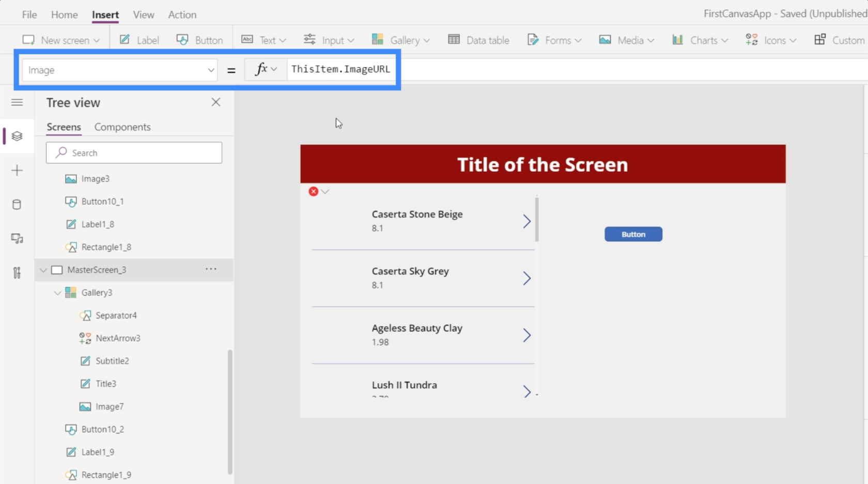Collapse the MasterScreen_3 node
Viewport: 868px width, 484px height.
[43, 270]
